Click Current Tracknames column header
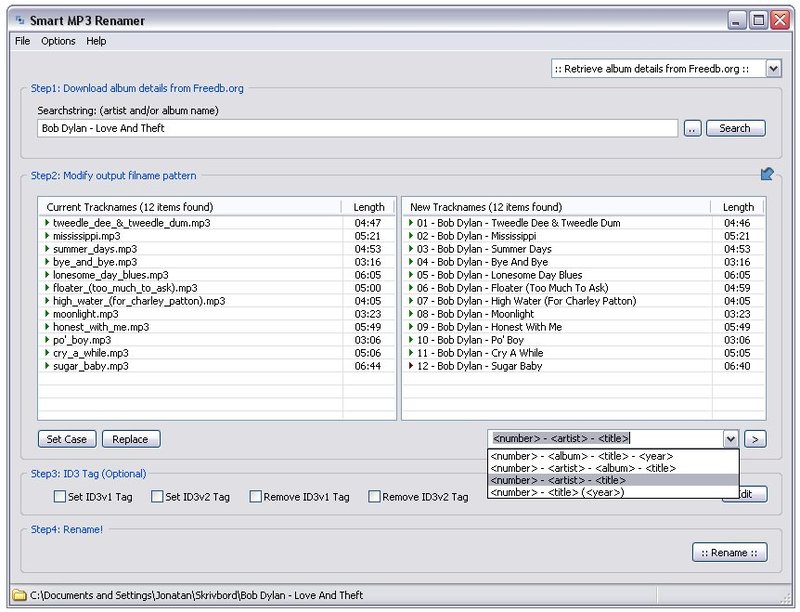 click(x=190, y=207)
